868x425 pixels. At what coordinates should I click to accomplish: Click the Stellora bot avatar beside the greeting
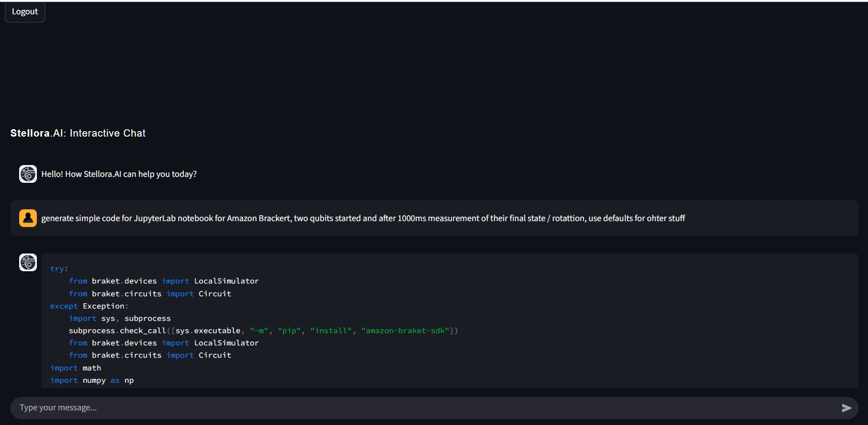(x=28, y=174)
